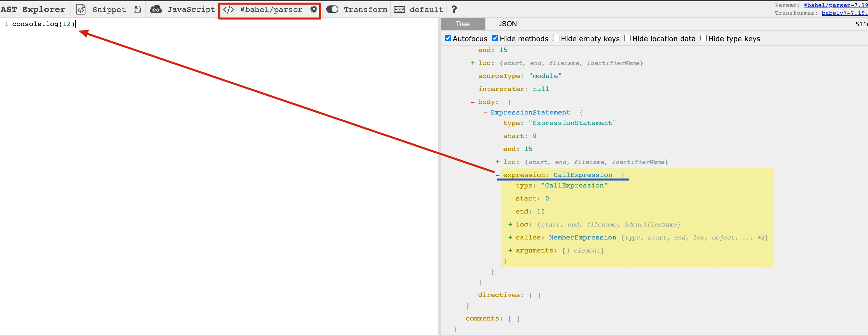
Task: Open the babelv7 transformer link
Action: (x=845, y=13)
